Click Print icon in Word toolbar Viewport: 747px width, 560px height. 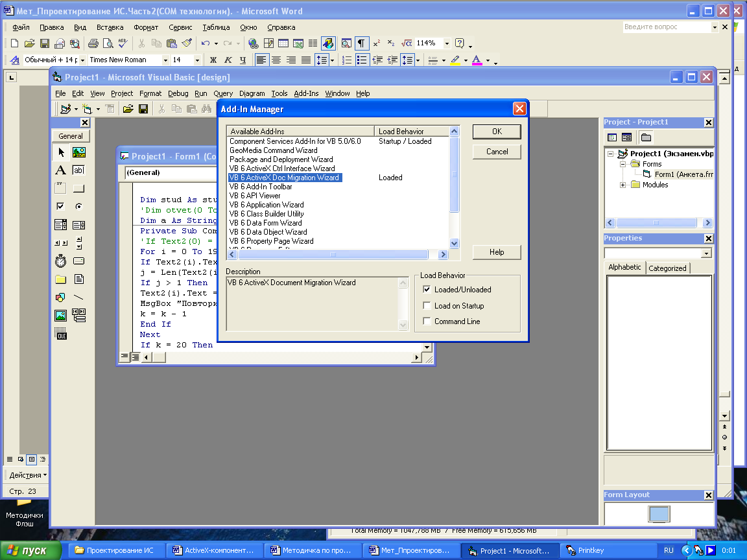(x=93, y=43)
